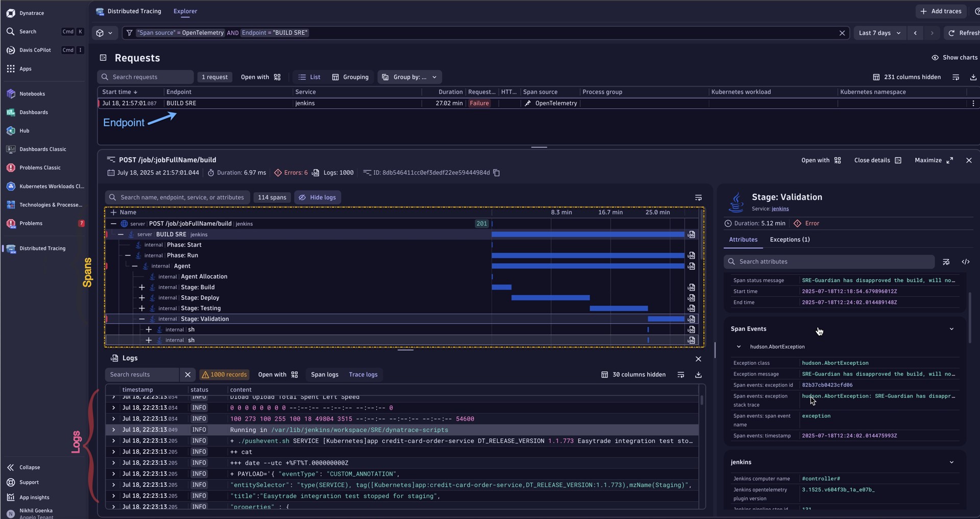980x519 pixels.
Task: Open the Last 7 days timeframe dropdown
Action: point(879,33)
